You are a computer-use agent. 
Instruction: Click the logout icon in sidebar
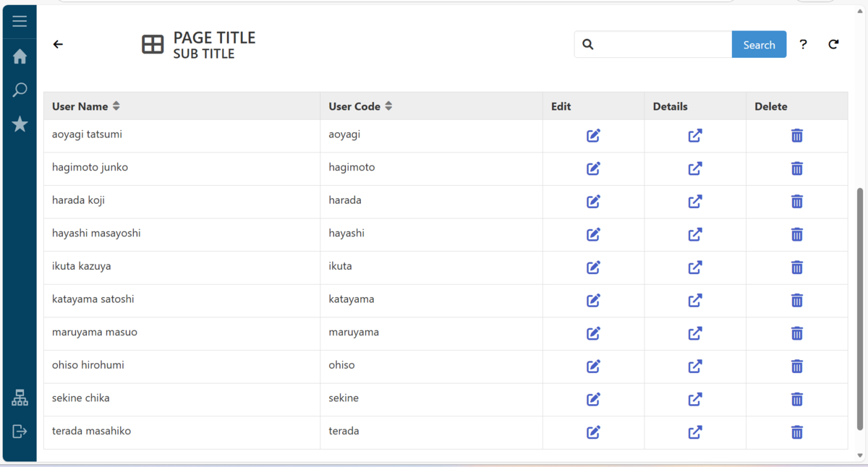tap(20, 432)
